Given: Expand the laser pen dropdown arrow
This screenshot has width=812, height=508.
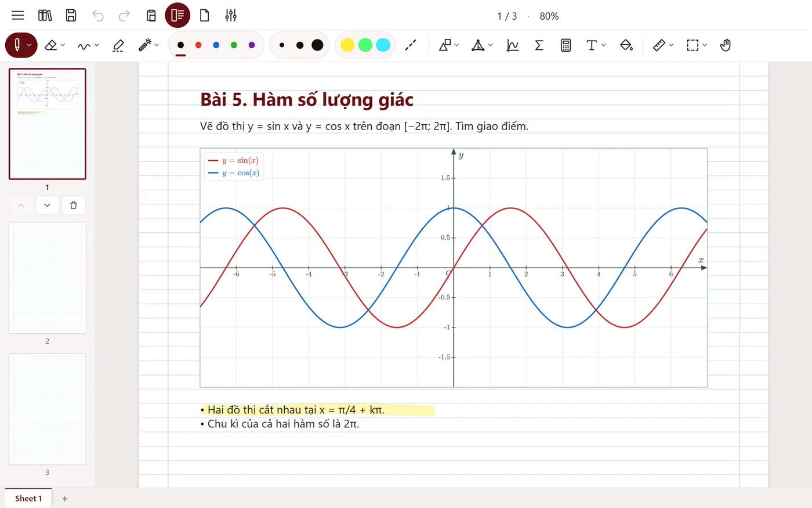Looking at the screenshot, I should point(157,45).
